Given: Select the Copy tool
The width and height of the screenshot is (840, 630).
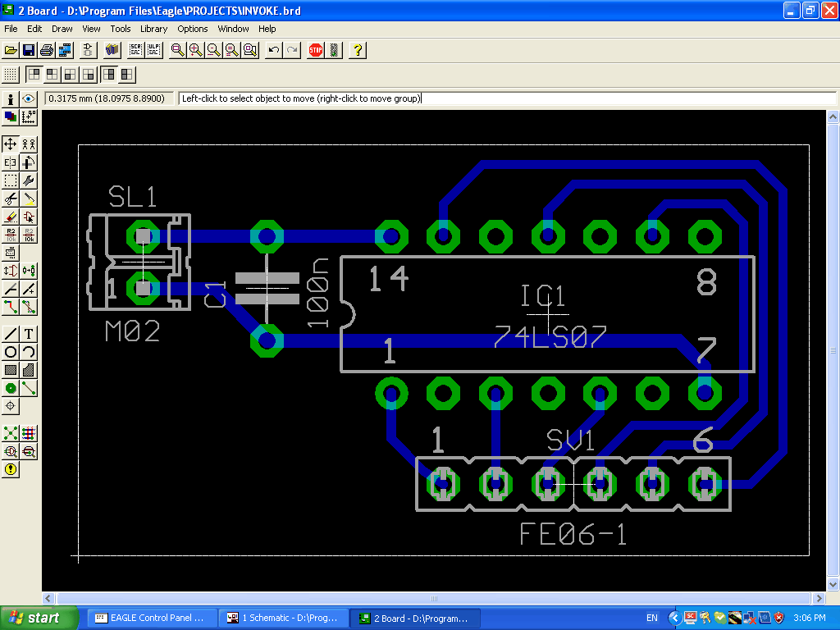Looking at the screenshot, I should coord(29,144).
